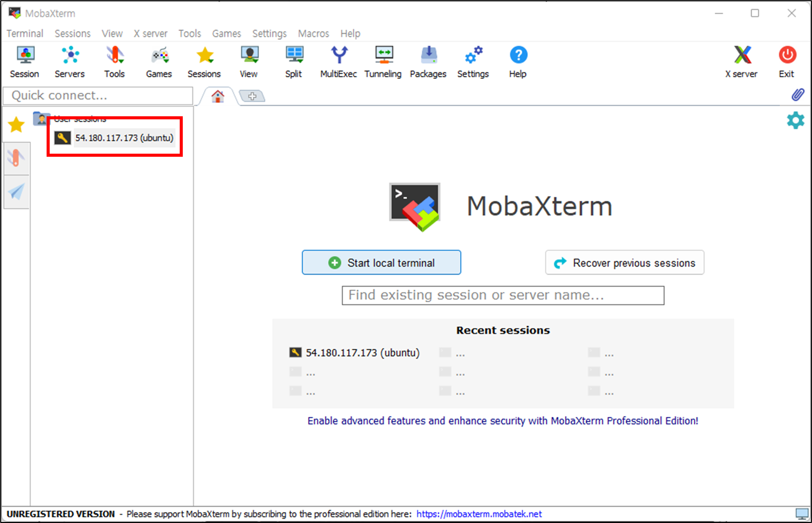Open the Help menu
812x523 pixels.
point(350,33)
